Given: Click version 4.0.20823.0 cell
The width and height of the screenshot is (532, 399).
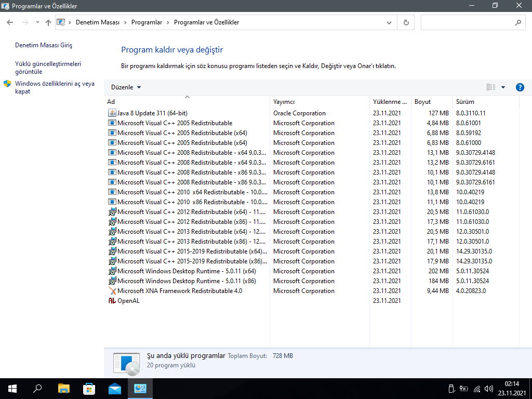Looking at the screenshot, I should pyautogui.click(x=471, y=291).
